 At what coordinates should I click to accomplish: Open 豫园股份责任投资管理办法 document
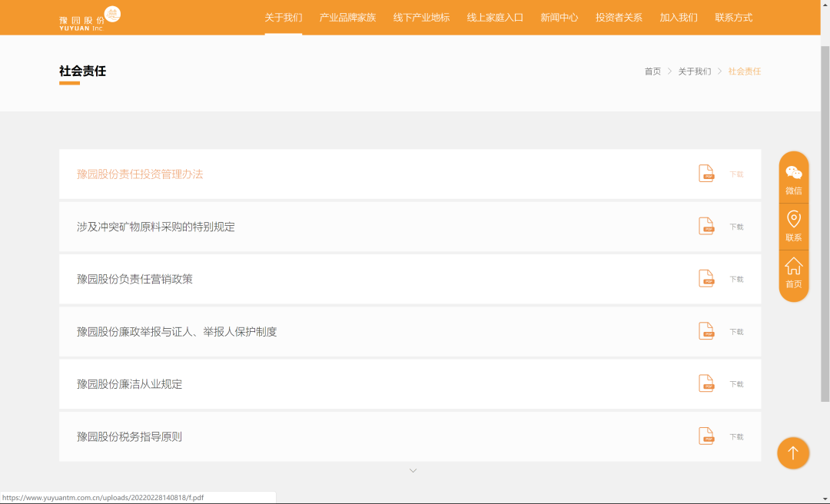click(x=140, y=174)
